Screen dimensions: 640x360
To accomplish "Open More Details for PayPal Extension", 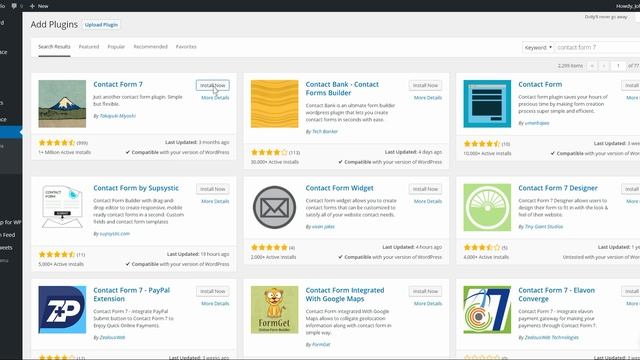I will [x=215, y=304].
